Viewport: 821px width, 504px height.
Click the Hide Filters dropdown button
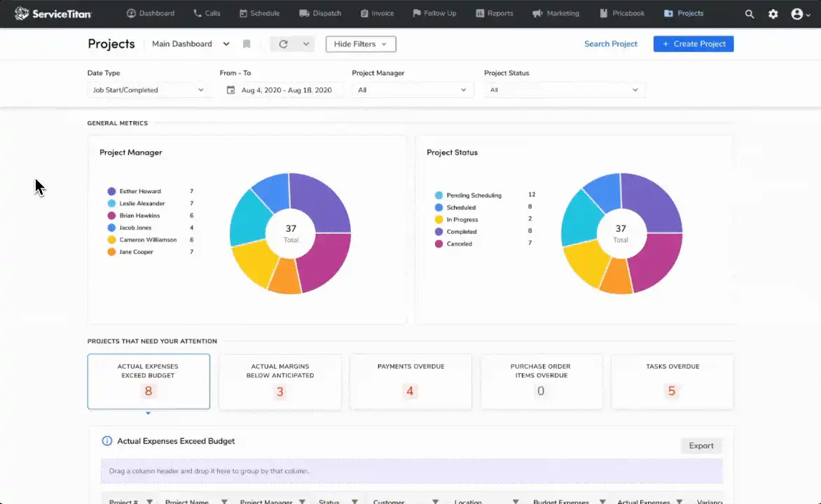pos(361,44)
